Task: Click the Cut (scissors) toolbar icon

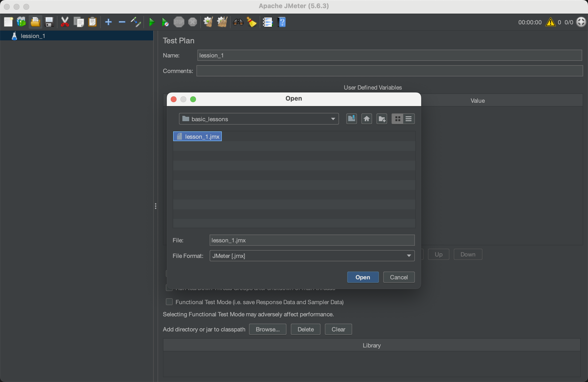Action: (x=65, y=22)
